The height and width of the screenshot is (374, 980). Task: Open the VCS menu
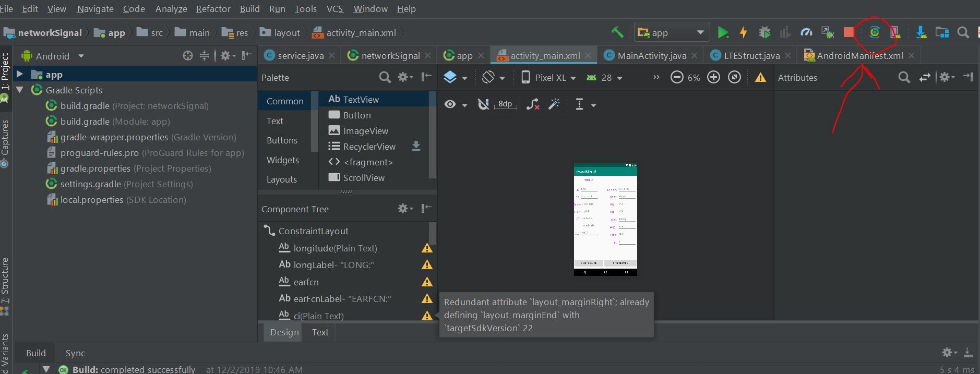click(x=334, y=9)
